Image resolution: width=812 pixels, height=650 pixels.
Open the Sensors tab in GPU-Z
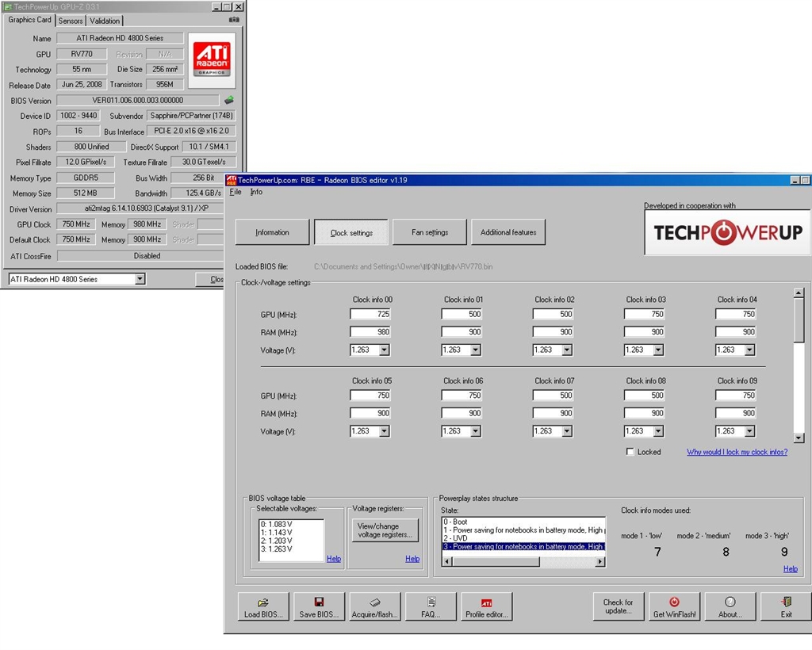coord(71,21)
